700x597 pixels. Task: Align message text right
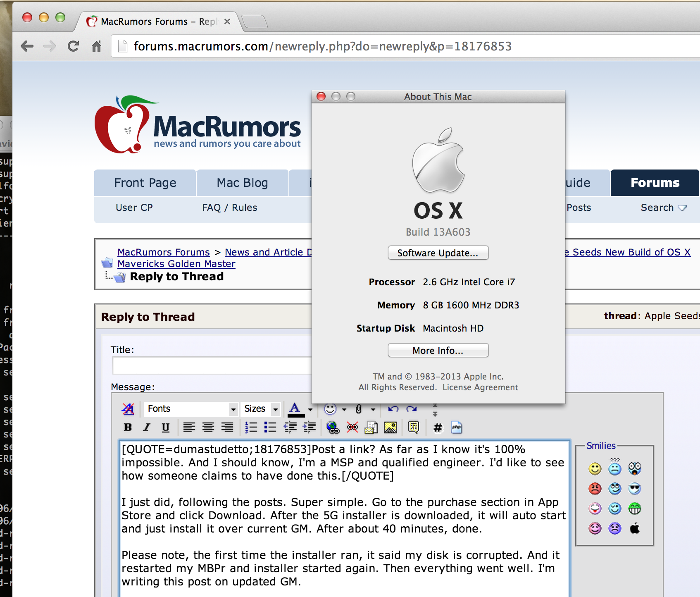click(227, 427)
